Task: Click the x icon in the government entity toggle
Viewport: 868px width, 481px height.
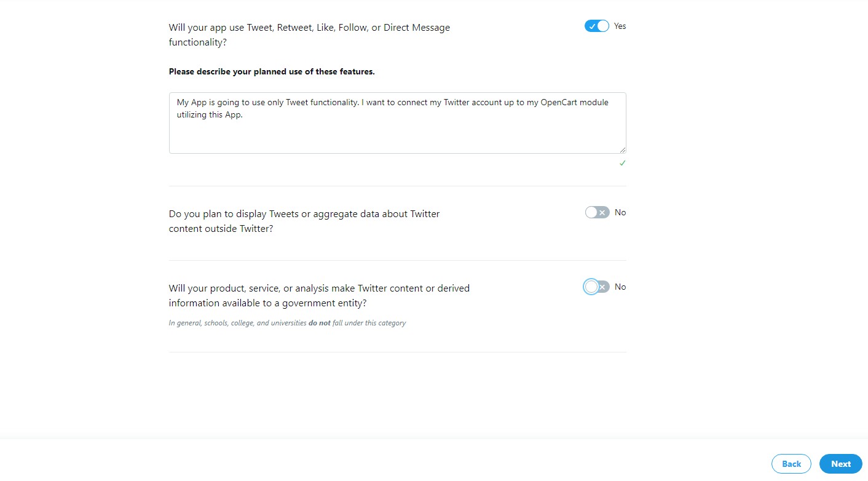Action: point(603,287)
